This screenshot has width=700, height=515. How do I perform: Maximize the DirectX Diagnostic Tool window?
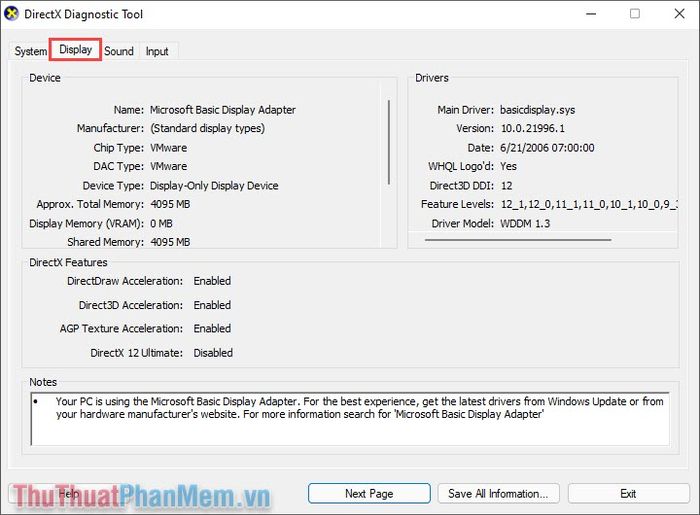635,14
